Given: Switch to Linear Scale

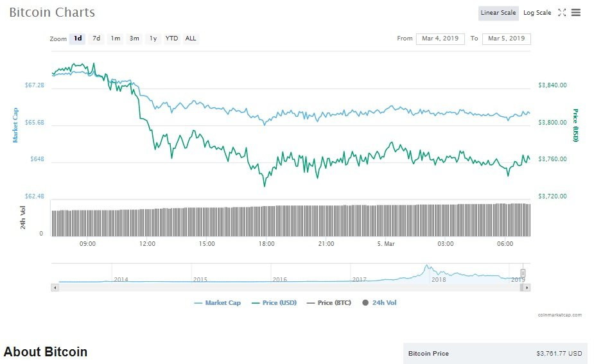Looking at the screenshot, I should (x=498, y=13).
